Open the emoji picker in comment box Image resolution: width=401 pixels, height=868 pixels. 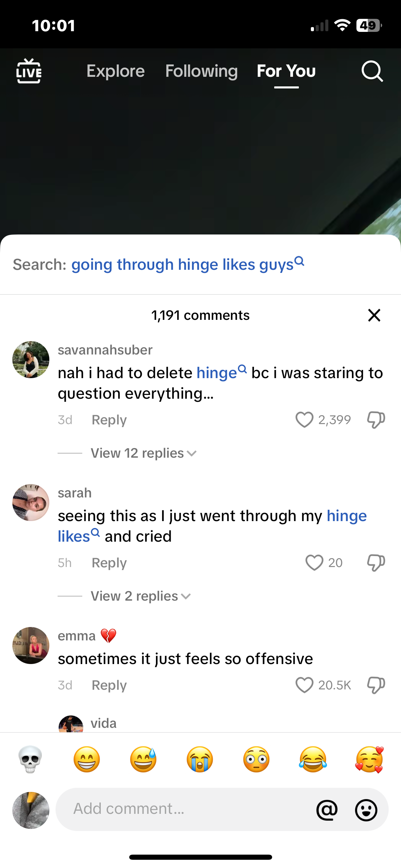[x=366, y=810]
